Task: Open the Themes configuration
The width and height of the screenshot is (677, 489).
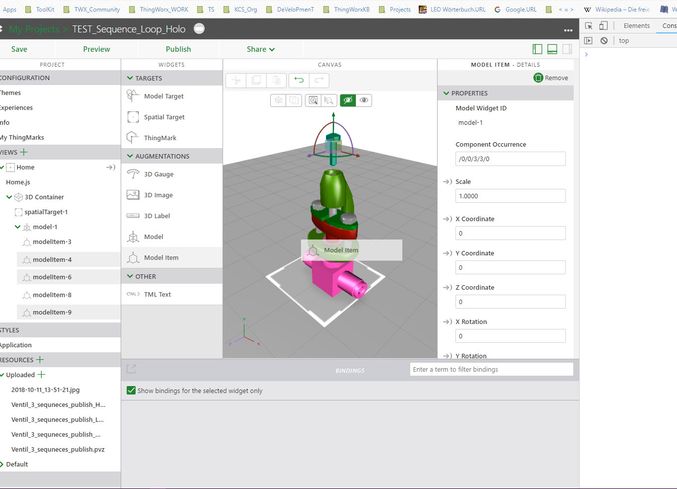Action: point(10,93)
